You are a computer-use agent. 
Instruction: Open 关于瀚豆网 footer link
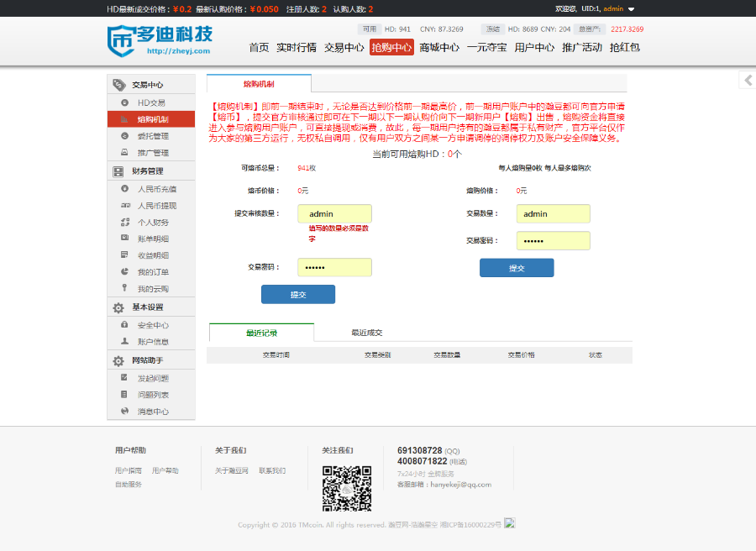click(232, 470)
